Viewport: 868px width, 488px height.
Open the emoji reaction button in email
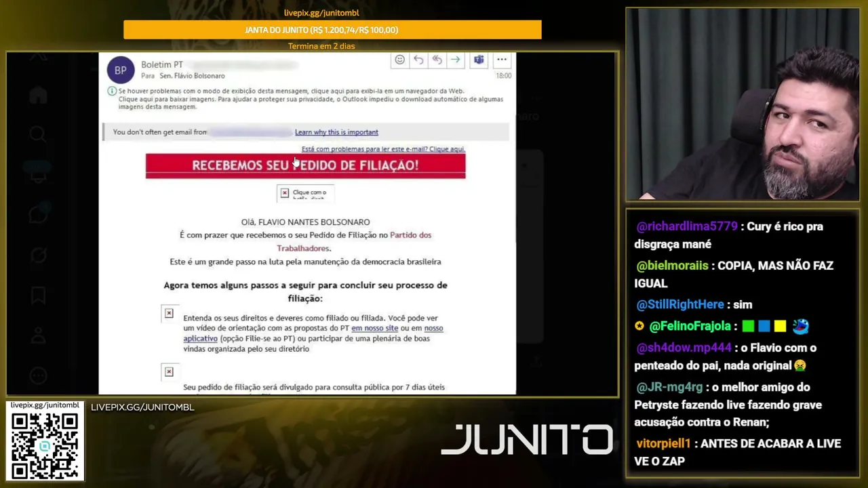pyautogui.click(x=400, y=60)
